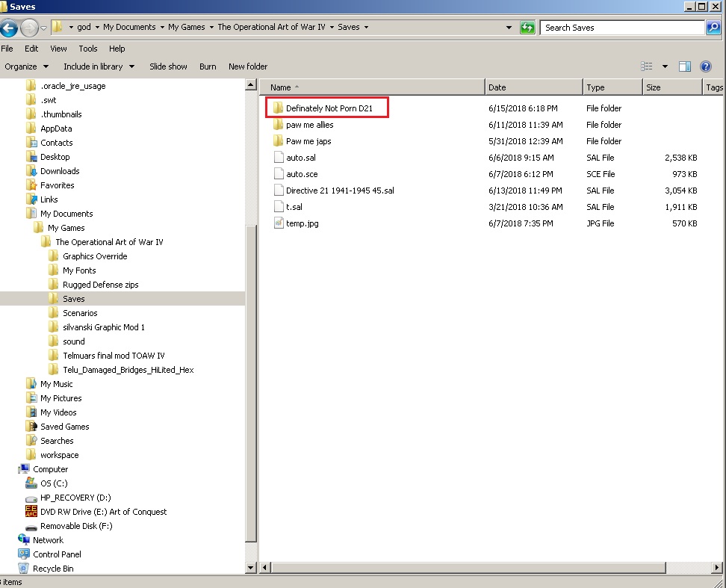The image size is (726, 588).
Task: Select Rugged Defense zips folder in tree
Action: pyautogui.click(x=93, y=285)
